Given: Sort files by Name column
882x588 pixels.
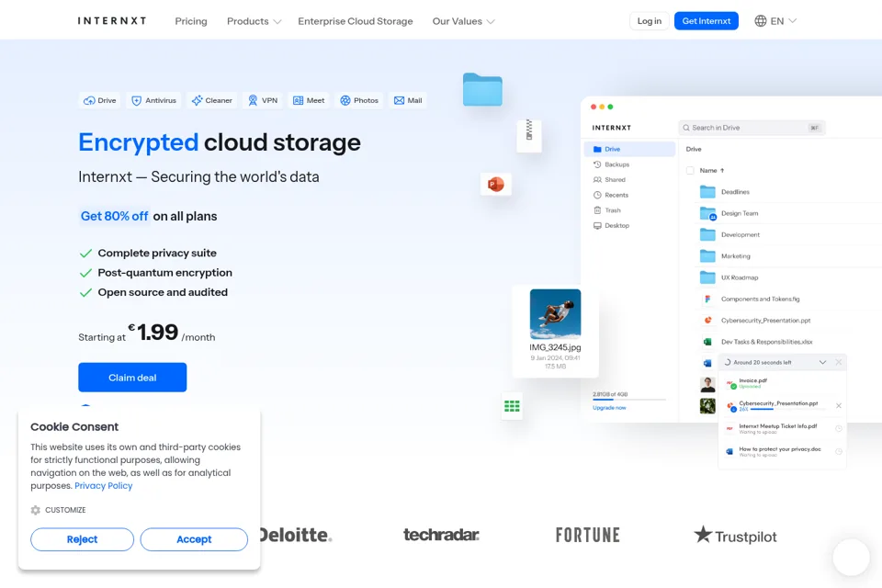Looking at the screenshot, I should [x=712, y=171].
